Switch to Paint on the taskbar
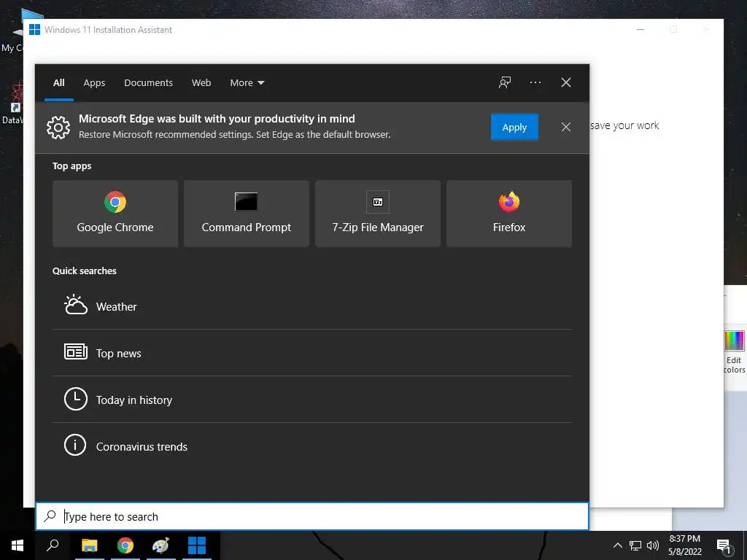The width and height of the screenshot is (747, 560). pyautogui.click(x=160, y=545)
